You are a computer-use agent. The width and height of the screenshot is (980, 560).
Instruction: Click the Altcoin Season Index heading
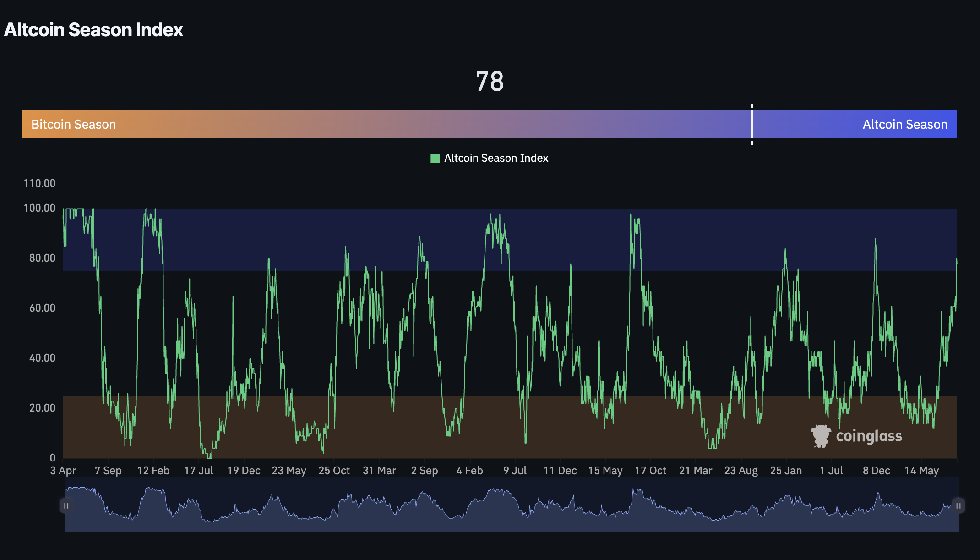93,30
